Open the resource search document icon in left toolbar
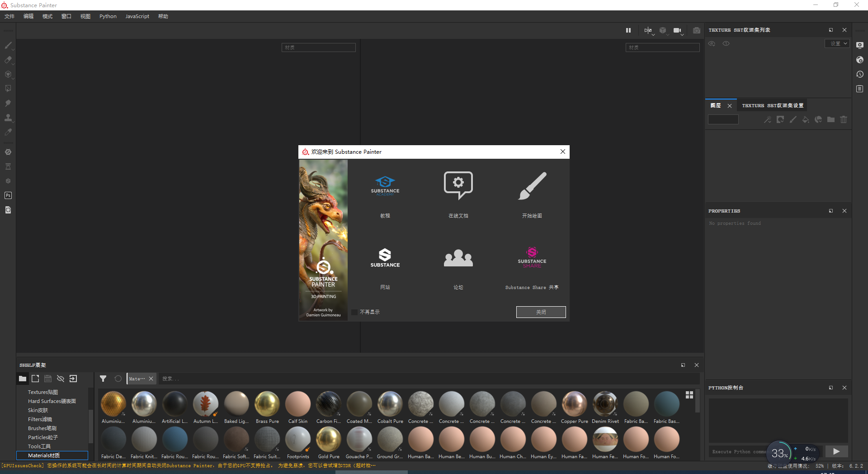The height and width of the screenshot is (474, 868). (8, 210)
